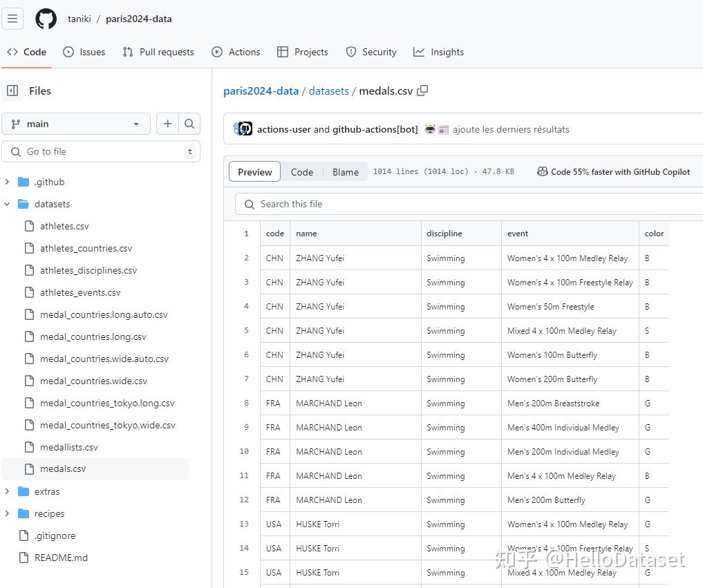Image resolution: width=703 pixels, height=588 pixels.
Task: Click the add file plus icon
Action: pyautogui.click(x=167, y=124)
